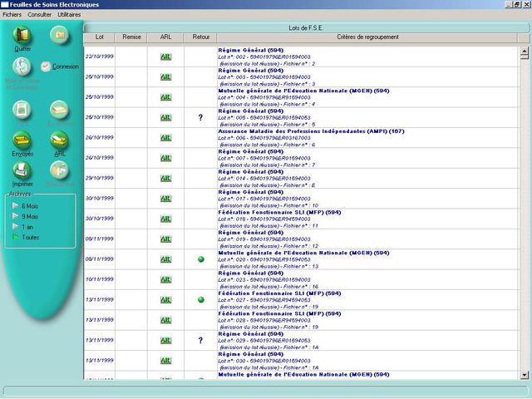Screen dimensions: 532x399
Task: Click the AR icon for Lot 004
Action: [x=166, y=97]
